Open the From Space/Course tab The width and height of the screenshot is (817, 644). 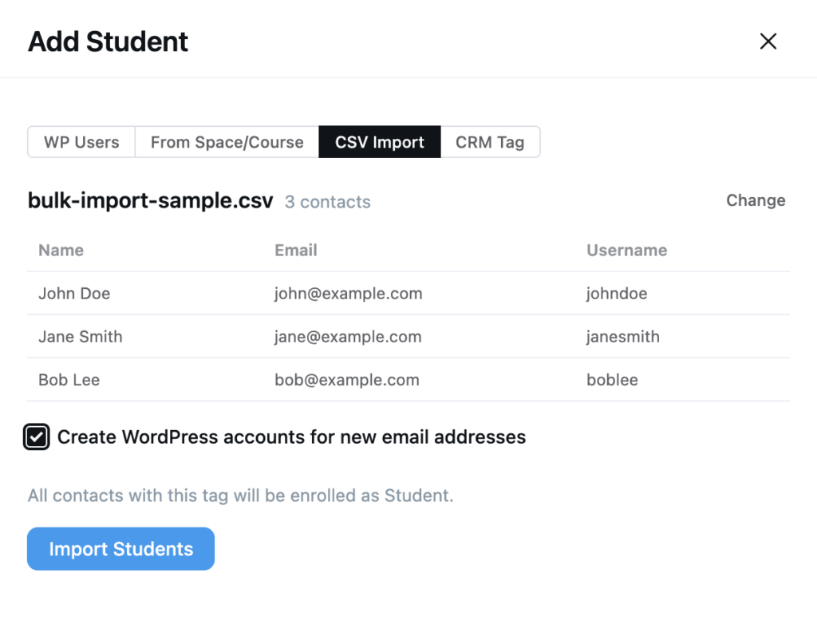tap(226, 141)
